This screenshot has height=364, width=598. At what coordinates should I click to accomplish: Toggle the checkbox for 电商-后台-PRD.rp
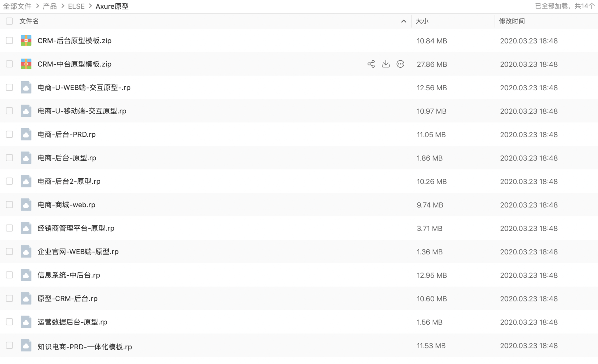(x=9, y=134)
